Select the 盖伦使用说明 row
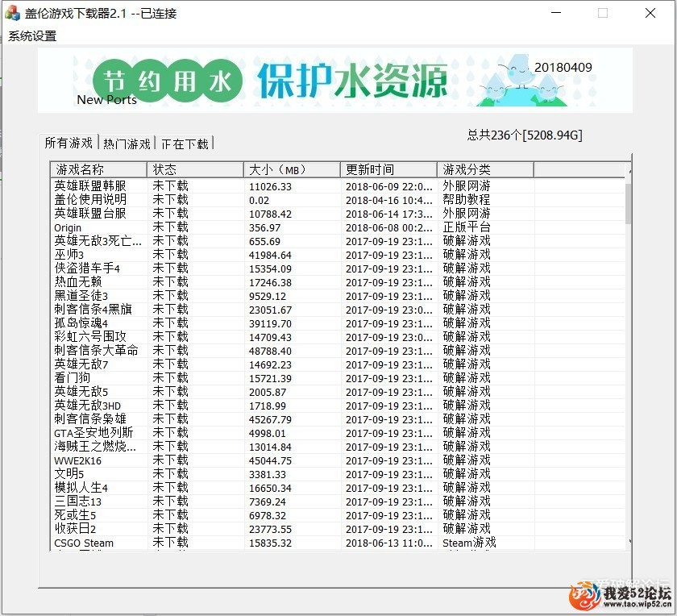Viewport: 677px width, 616px height. pyautogui.click(x=338, y=200)
